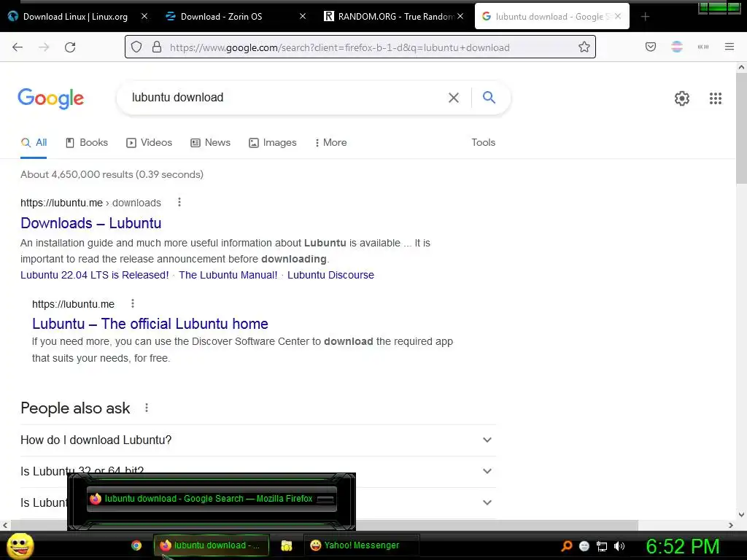
Task: Go back using the browser back arrow
Action: pos(18,47)
